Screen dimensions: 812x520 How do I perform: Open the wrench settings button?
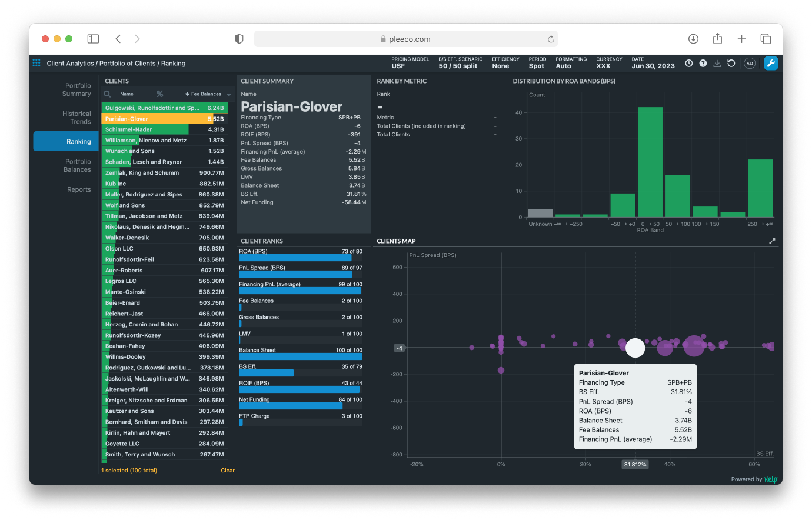click(x=771, y=63)
